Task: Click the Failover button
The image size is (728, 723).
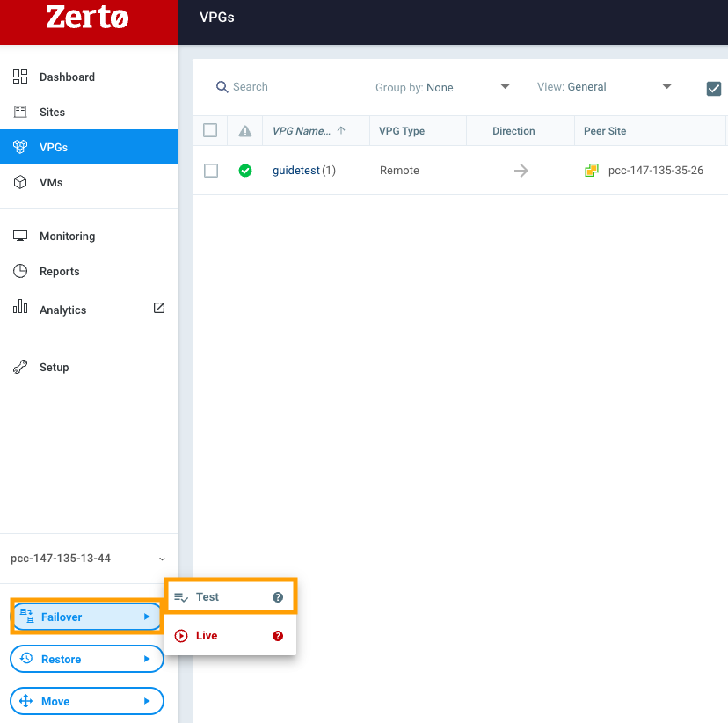Action: (87, 617)
